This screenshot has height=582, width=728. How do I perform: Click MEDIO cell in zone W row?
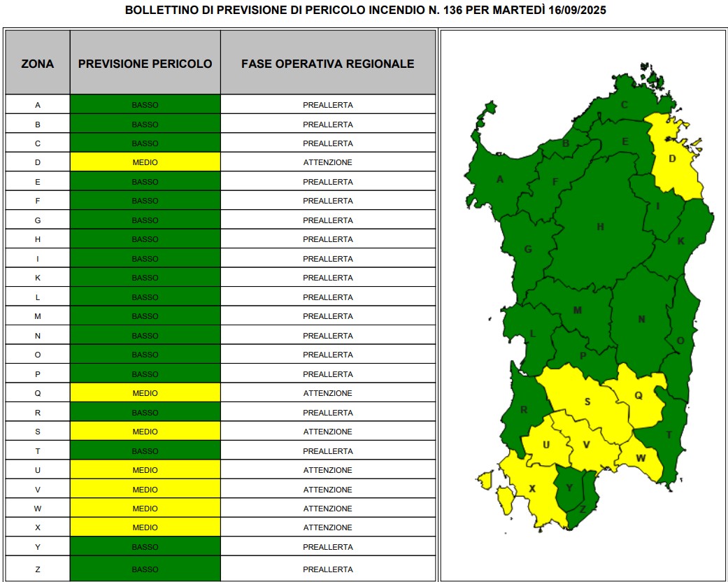(145, 509)
